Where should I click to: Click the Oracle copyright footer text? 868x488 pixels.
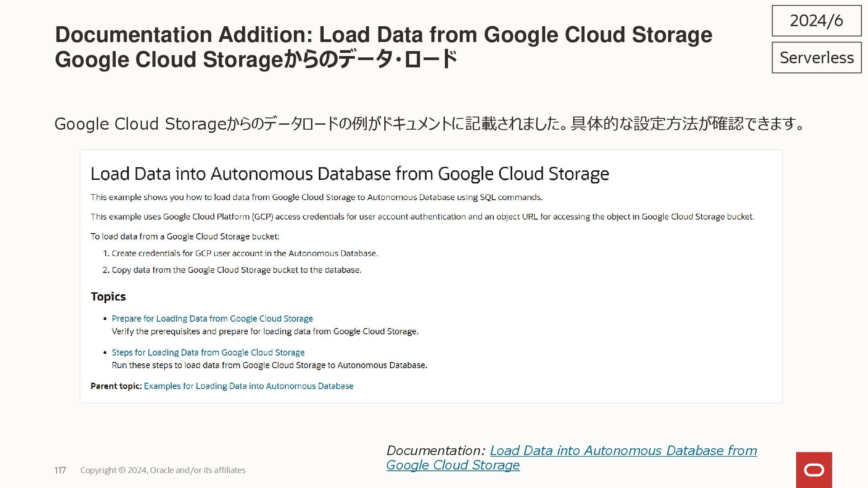pyautogui.click(x=163, y=470)
